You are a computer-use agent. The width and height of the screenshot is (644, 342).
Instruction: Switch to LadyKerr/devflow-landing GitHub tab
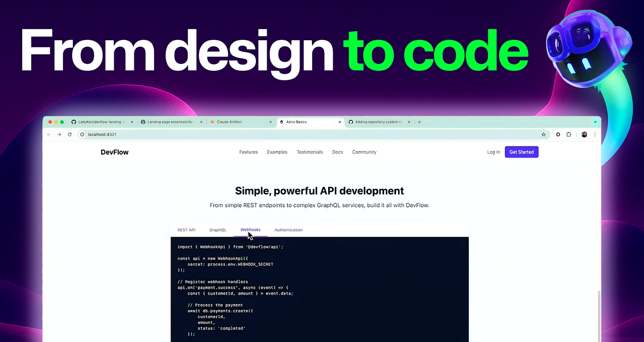point(101,122)
